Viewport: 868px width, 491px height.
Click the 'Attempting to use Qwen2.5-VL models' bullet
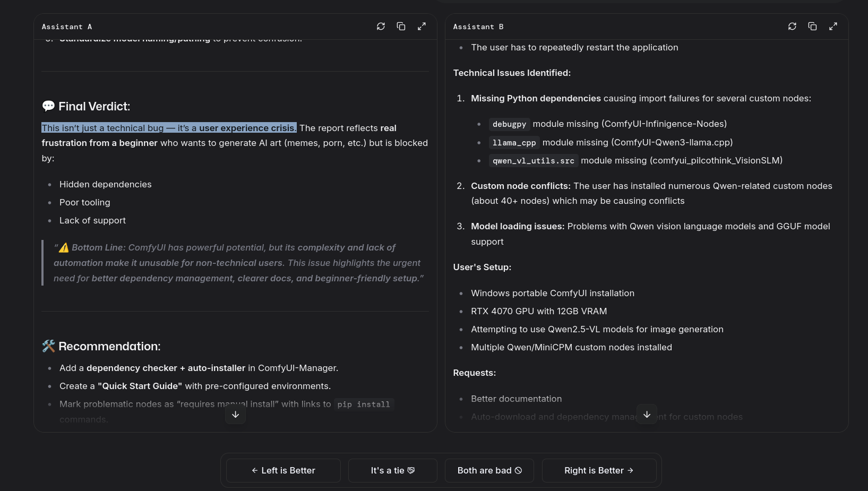(x=597, y=329)
